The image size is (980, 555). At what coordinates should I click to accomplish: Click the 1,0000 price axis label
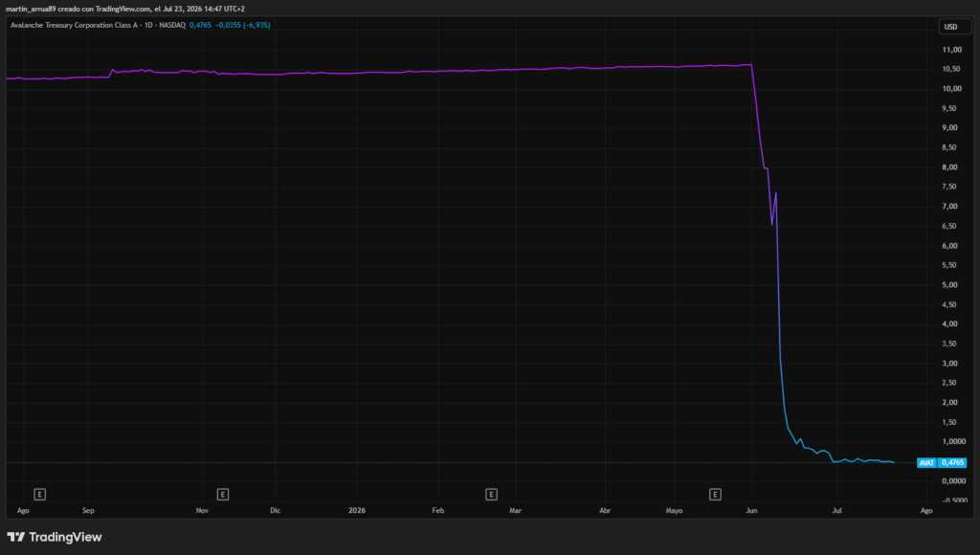click(x=953, y=441)
